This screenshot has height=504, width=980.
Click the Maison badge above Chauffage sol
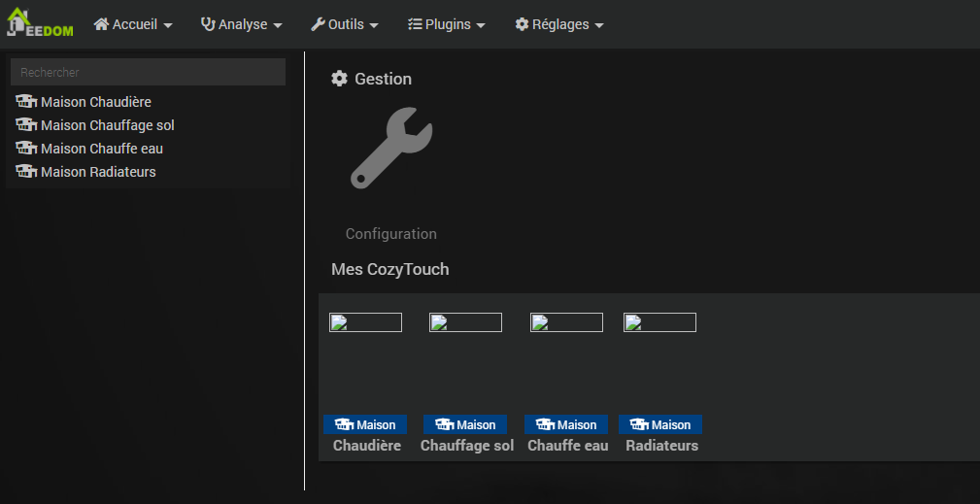(465, 424)
